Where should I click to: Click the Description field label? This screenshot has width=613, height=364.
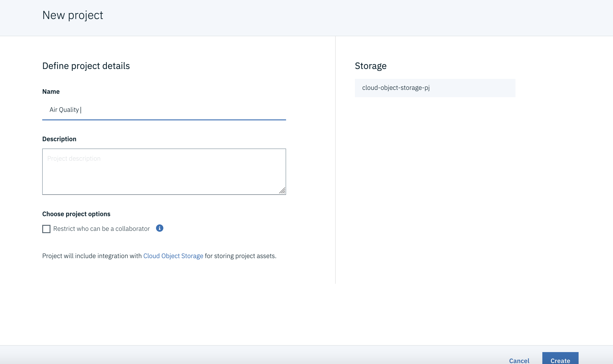pos(59,139)
